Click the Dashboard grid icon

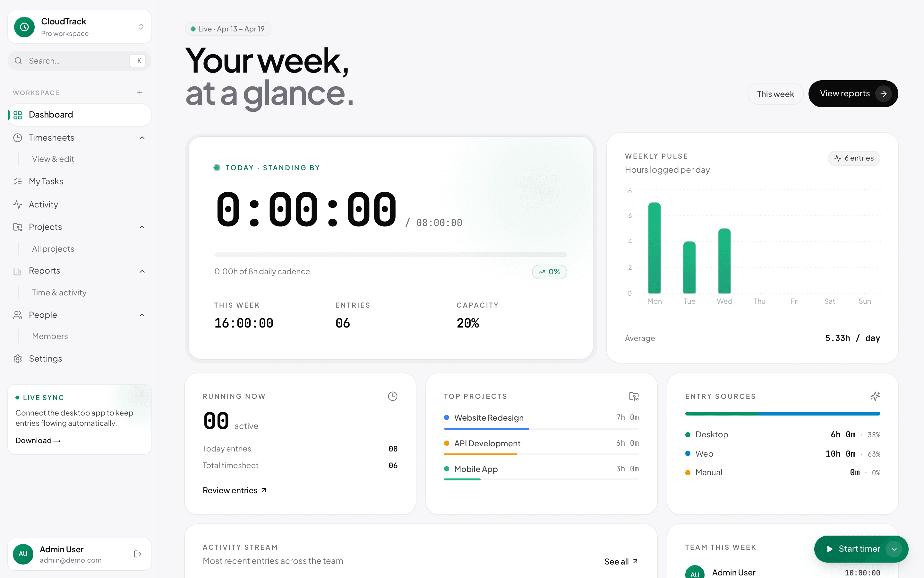(x=18, y=115)
